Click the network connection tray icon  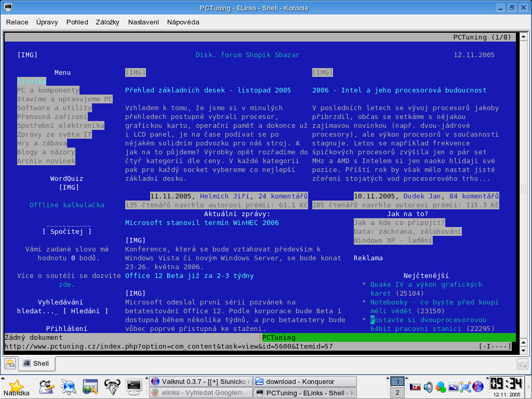pos(465,387)
